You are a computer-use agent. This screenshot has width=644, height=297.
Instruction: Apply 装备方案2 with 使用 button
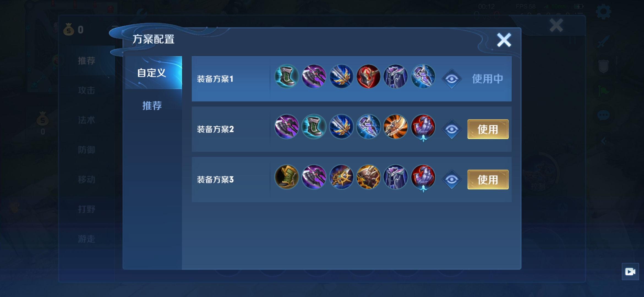(488, 129)
